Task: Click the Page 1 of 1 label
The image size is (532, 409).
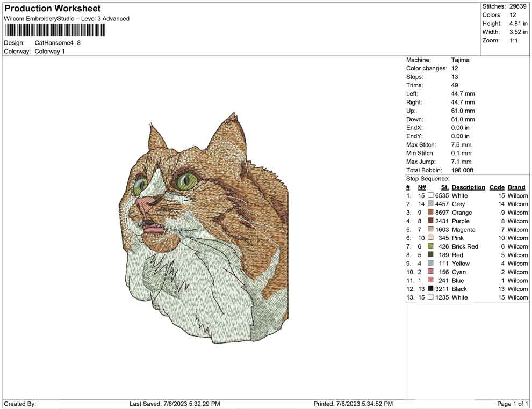Action: (x=512, y=404)
